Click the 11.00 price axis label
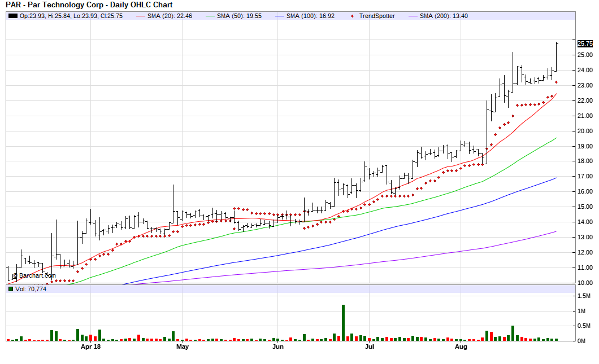 [585, 267]
